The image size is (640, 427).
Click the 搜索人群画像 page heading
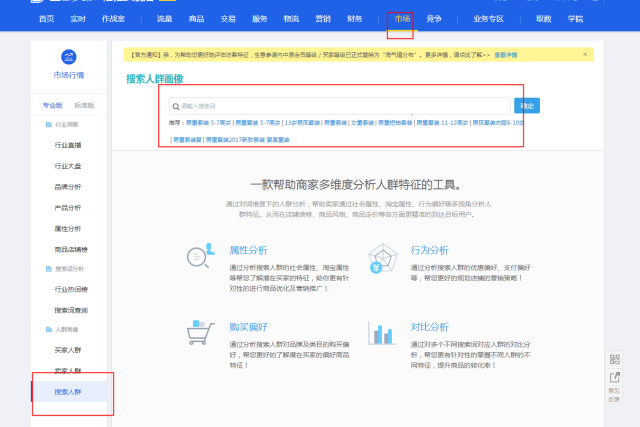coord(155,79)
